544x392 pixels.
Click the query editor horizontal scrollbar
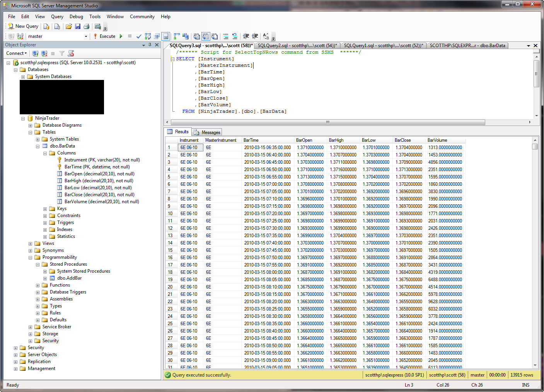pos(327,122)
